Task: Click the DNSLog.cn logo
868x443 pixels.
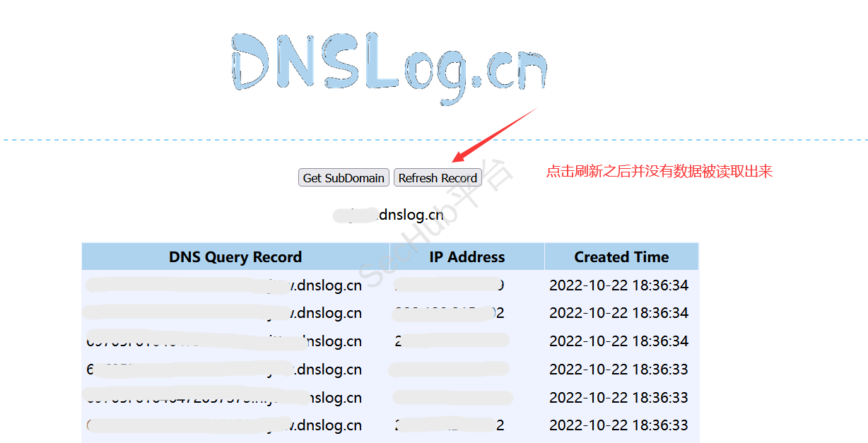Action: (389, 62)
